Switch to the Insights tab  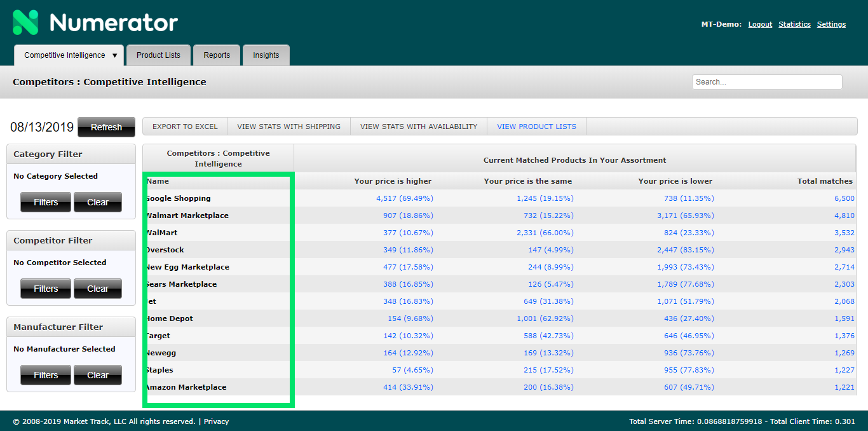point(266,55)
